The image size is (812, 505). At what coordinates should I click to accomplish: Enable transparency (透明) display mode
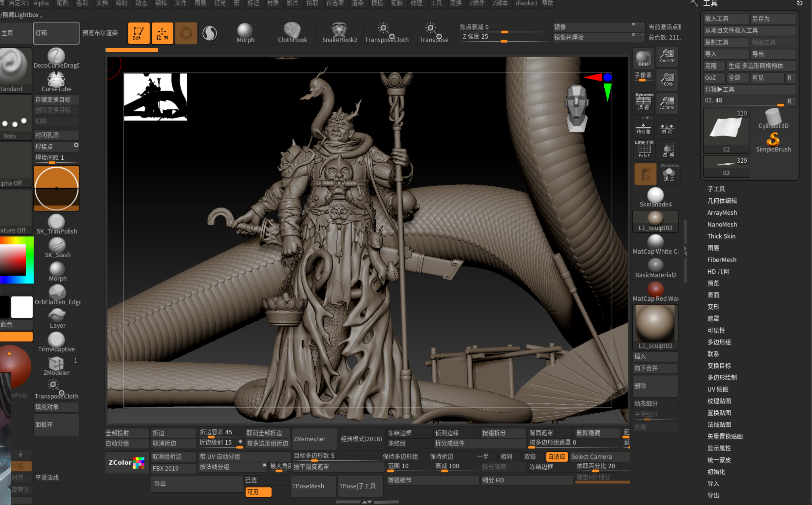(668, 150)
